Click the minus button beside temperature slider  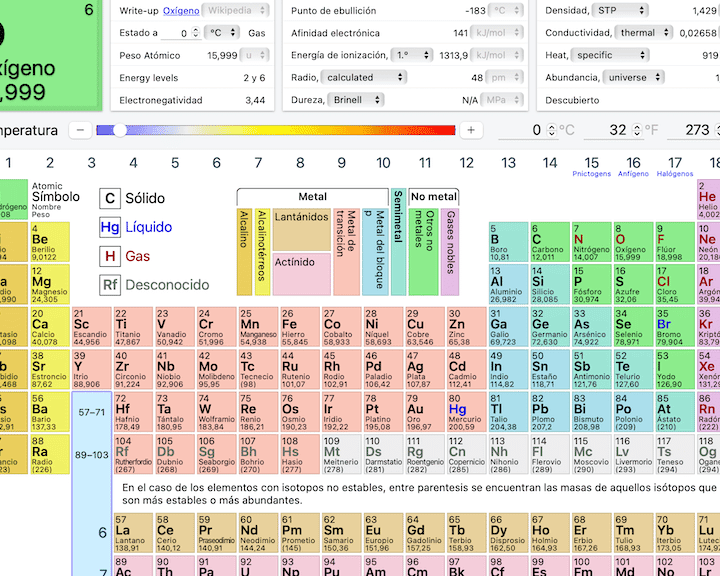(80, 130)
